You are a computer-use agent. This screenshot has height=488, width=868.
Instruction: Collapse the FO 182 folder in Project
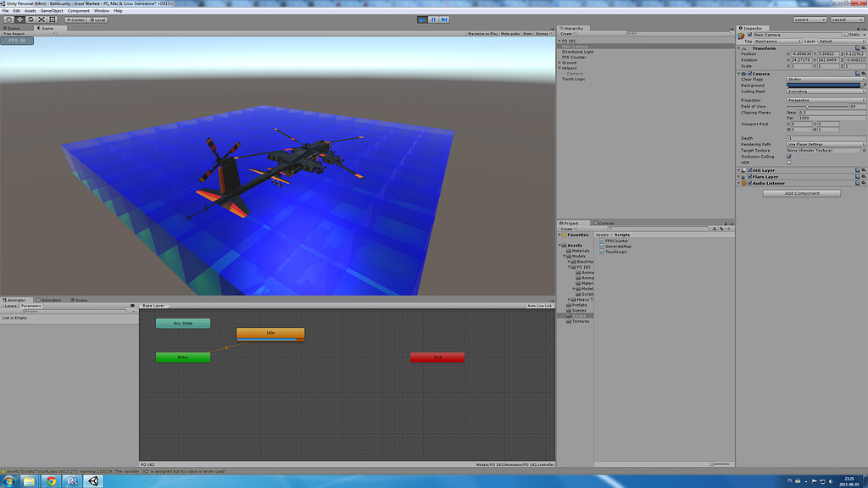[569, 267]
